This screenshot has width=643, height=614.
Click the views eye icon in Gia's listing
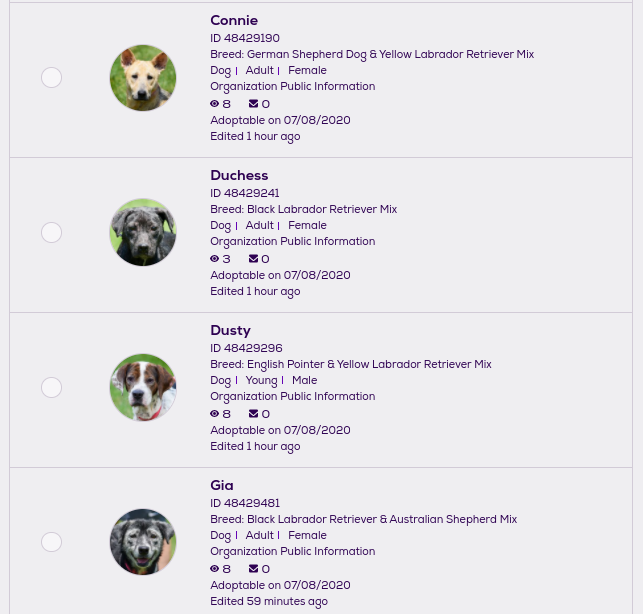click(215, 569)
